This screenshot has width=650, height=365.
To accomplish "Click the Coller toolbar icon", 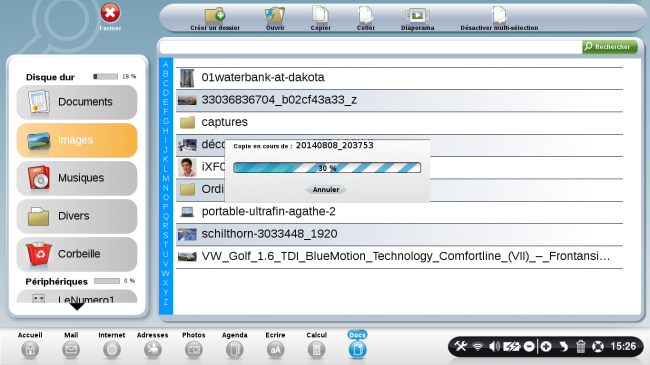I will (365, 15).
